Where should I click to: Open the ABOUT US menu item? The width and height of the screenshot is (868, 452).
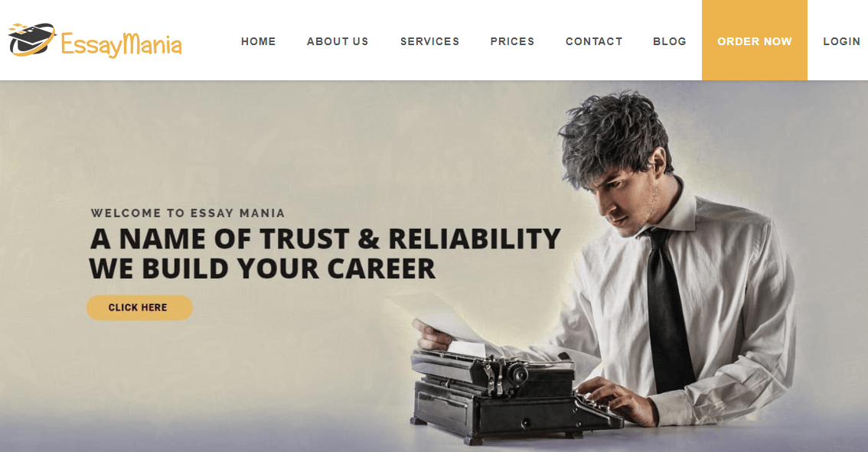338,41
